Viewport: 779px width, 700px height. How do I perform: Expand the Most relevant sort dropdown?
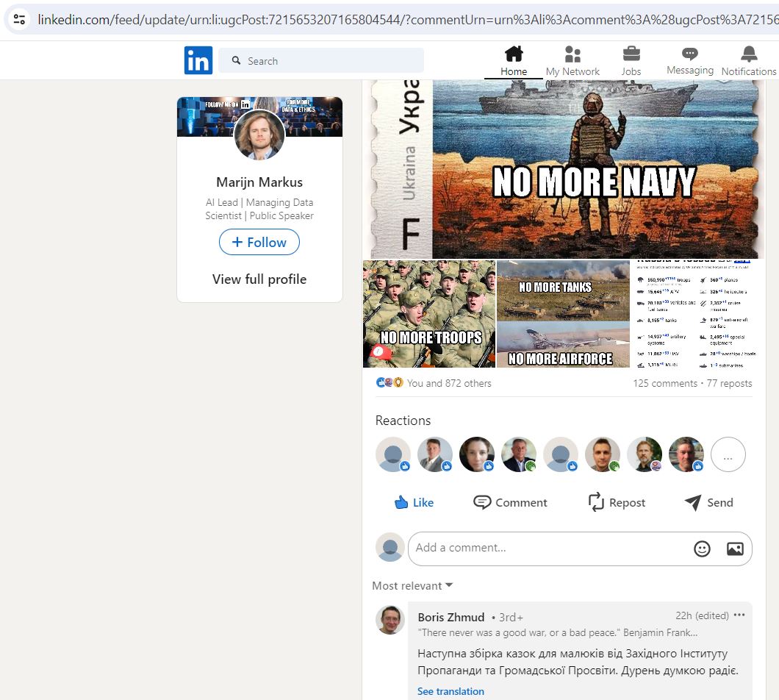[x=412, y=585]
